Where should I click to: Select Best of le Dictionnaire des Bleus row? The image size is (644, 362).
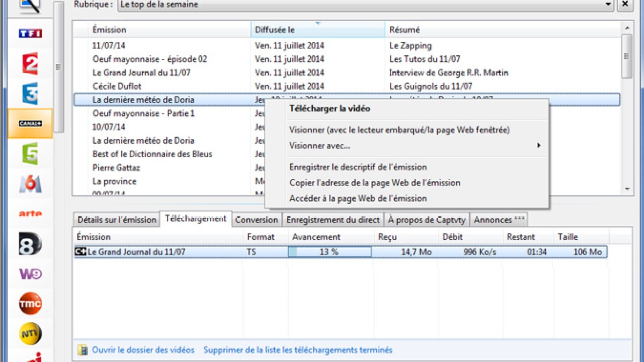(169, 154)
